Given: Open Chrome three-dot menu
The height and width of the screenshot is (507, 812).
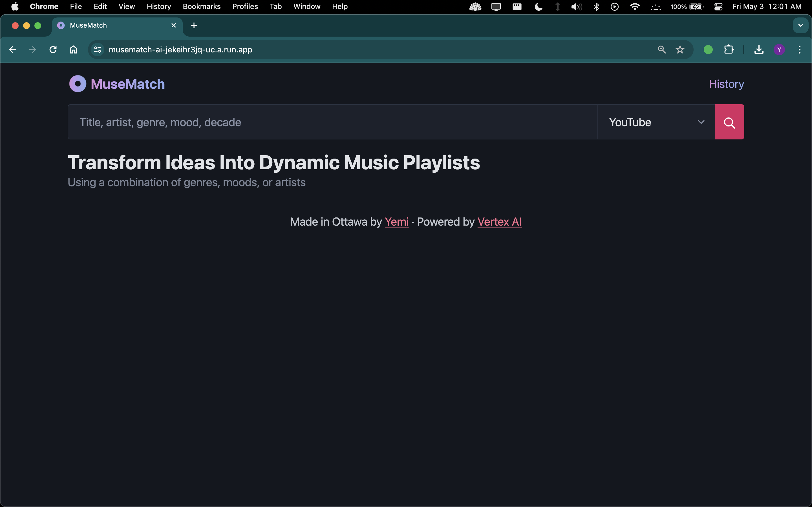Looking at the screenshot, I should coord(799,50).
